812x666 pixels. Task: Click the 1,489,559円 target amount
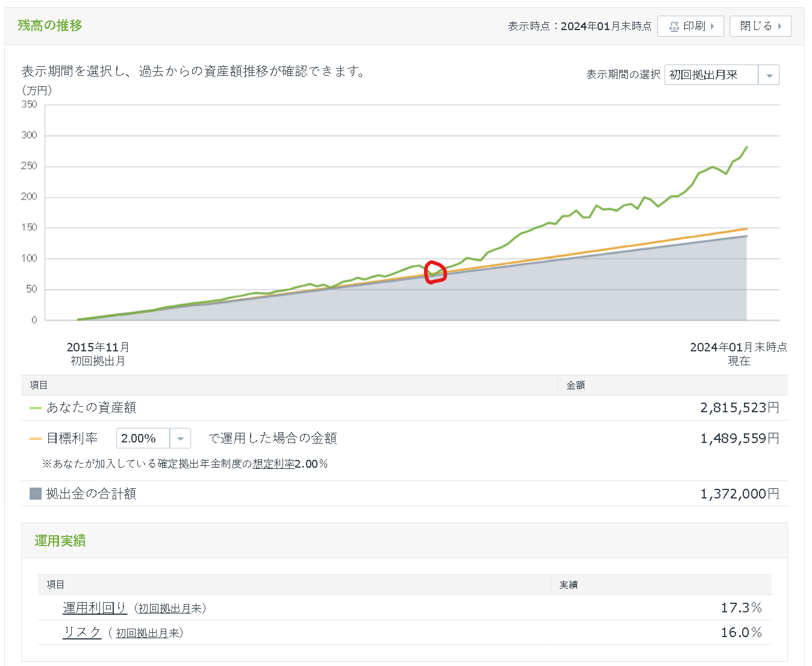point(740,439)
